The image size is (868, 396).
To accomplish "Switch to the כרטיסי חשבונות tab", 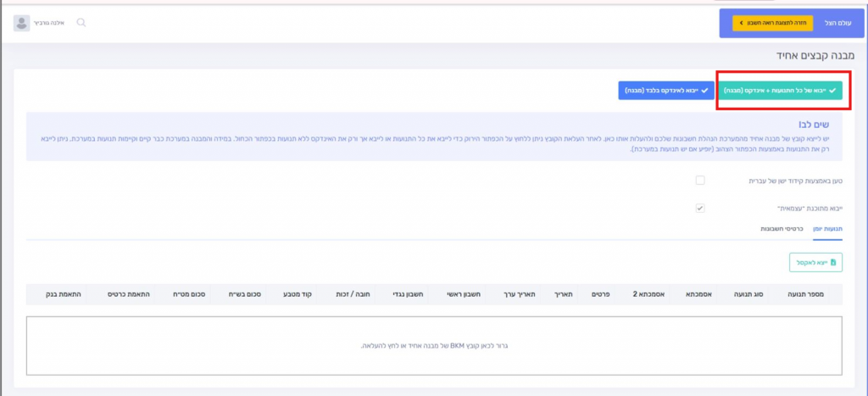I will coord(776,229).
